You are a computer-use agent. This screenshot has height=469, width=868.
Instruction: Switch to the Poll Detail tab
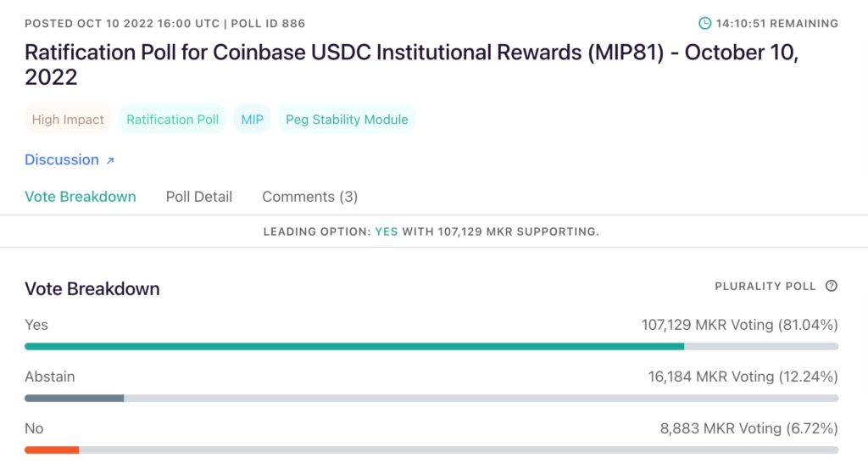coord(199,197)
